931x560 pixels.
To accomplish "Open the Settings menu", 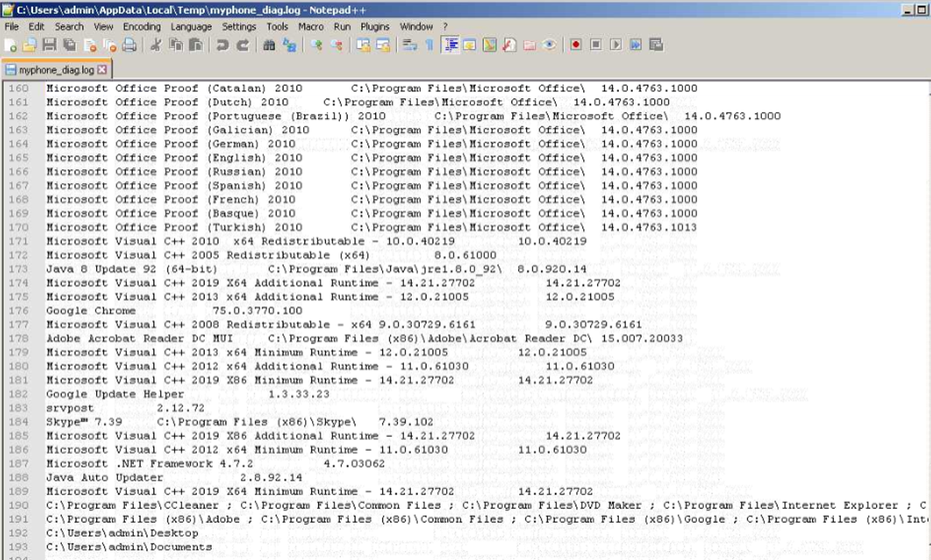I will [x=239, y=26].
